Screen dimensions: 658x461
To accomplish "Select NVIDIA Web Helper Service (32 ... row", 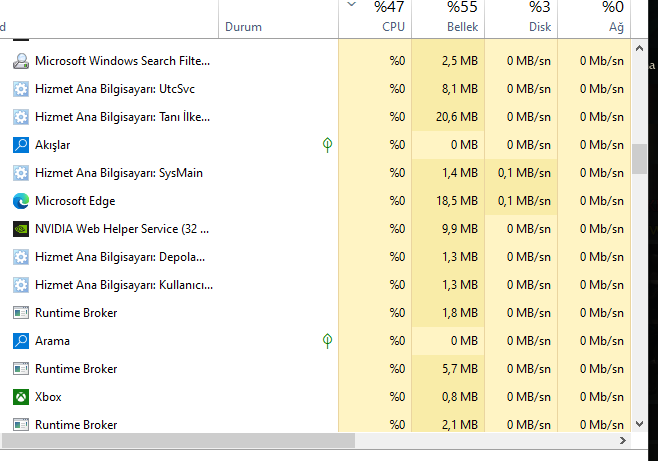I will pyautogui.click(x=316, y=229).
